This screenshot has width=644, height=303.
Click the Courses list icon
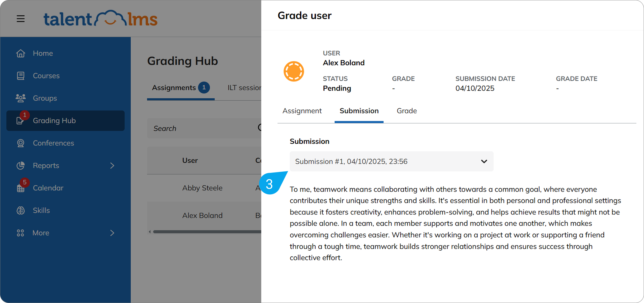click(x=20, y=76)
